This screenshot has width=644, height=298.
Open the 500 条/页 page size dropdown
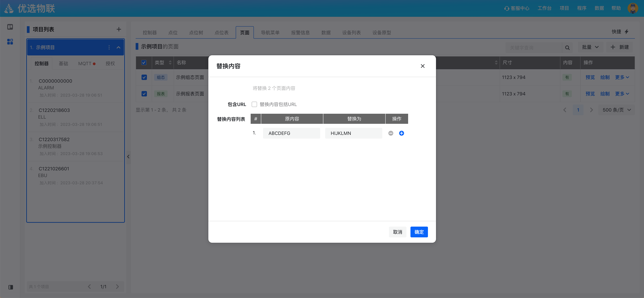(x=617, y=110)
